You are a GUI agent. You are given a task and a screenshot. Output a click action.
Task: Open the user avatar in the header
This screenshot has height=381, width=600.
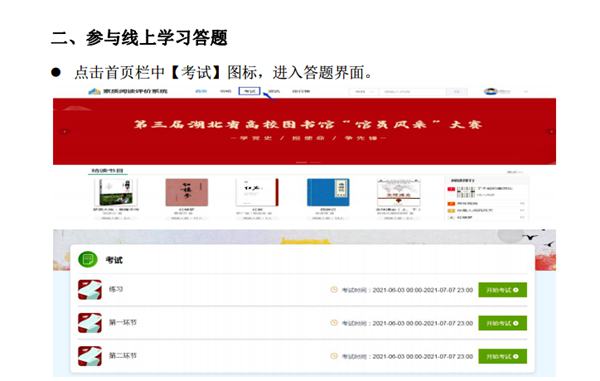491,91
